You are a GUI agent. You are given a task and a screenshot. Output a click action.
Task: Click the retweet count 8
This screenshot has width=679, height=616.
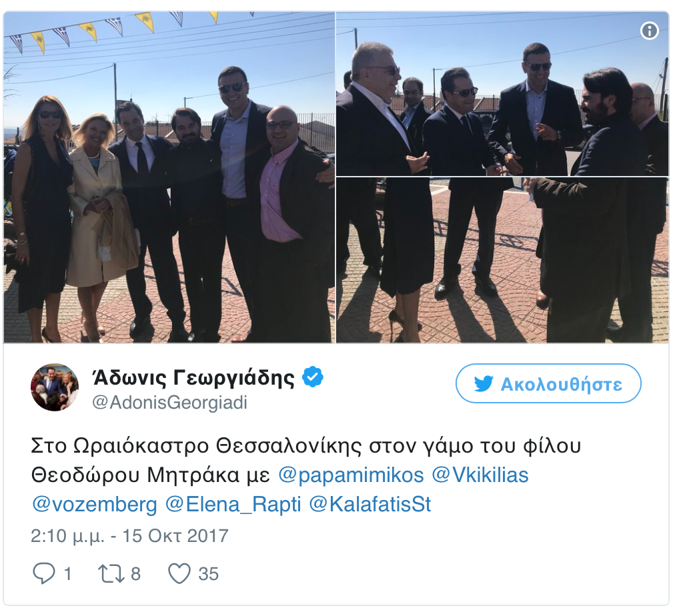[135, 574]
